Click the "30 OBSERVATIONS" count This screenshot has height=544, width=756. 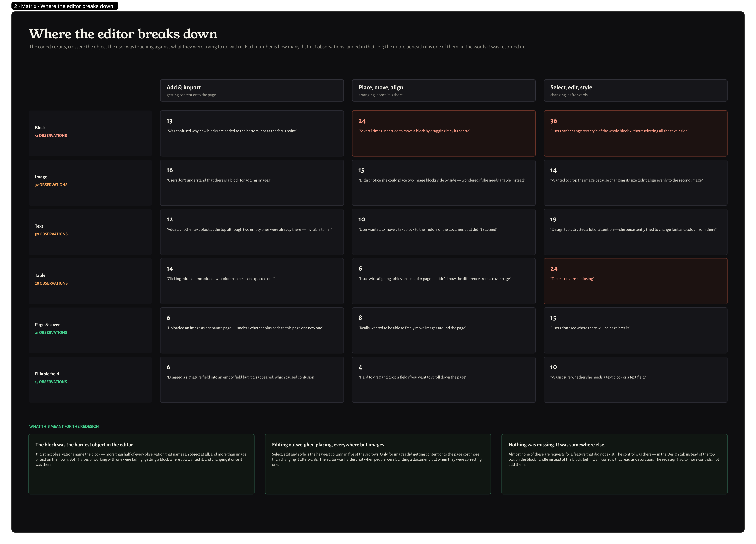coord(51,234)
